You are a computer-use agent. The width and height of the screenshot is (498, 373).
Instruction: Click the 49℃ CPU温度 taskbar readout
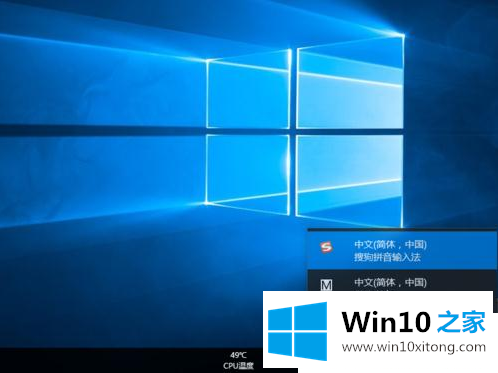coord(238,360)
